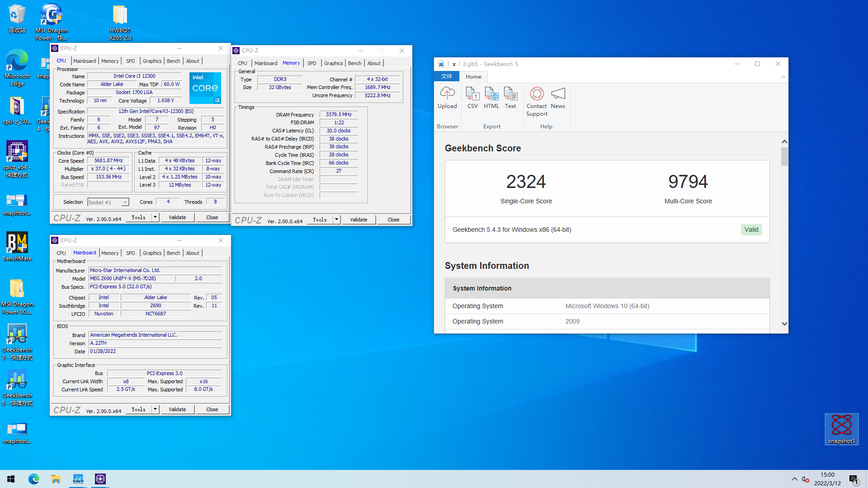Click the Core Speed value 5681.87 MHz
Screen dimensions: 868x488
tap(108, 161)
